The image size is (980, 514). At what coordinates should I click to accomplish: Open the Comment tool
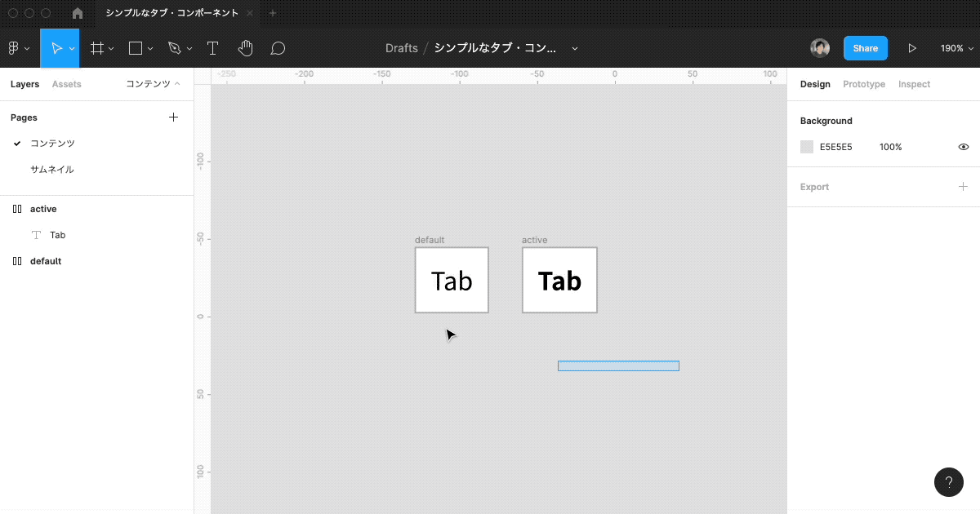click(278, 48)
